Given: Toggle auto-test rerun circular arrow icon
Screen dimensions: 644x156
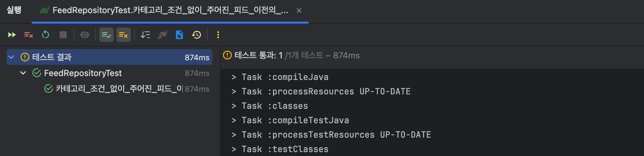Looking at the screenshot, I should (46, 35).
